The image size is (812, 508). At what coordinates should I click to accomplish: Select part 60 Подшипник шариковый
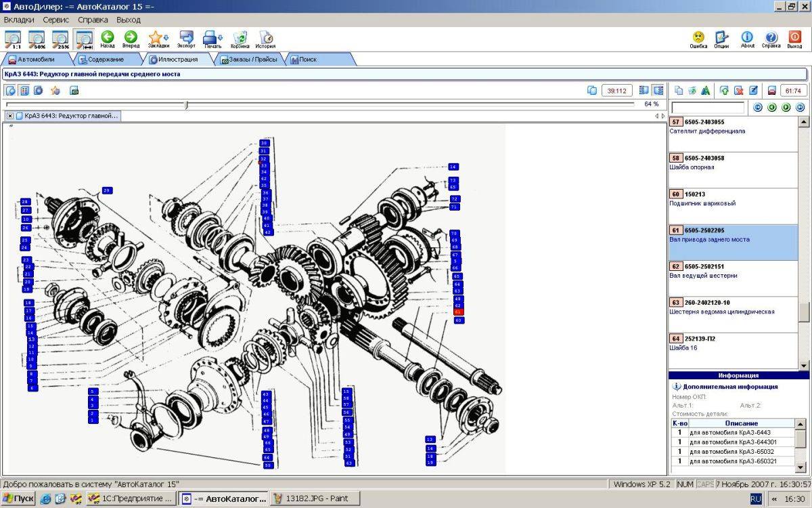tap(734, 207)
